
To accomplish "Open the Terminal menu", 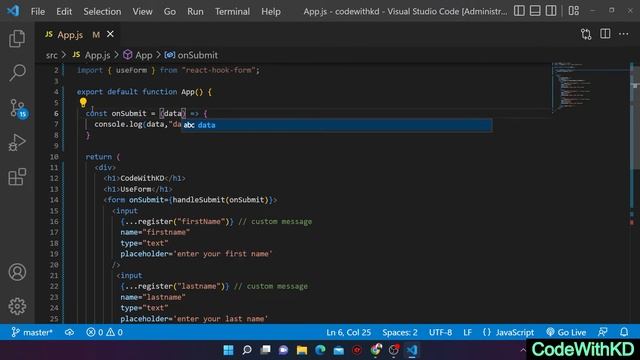I will (x=232, y=11).
